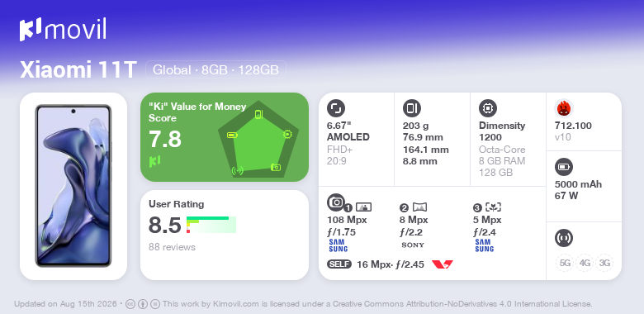Select the 3G connectivity badge
The image size is (644, 314).
604,263
